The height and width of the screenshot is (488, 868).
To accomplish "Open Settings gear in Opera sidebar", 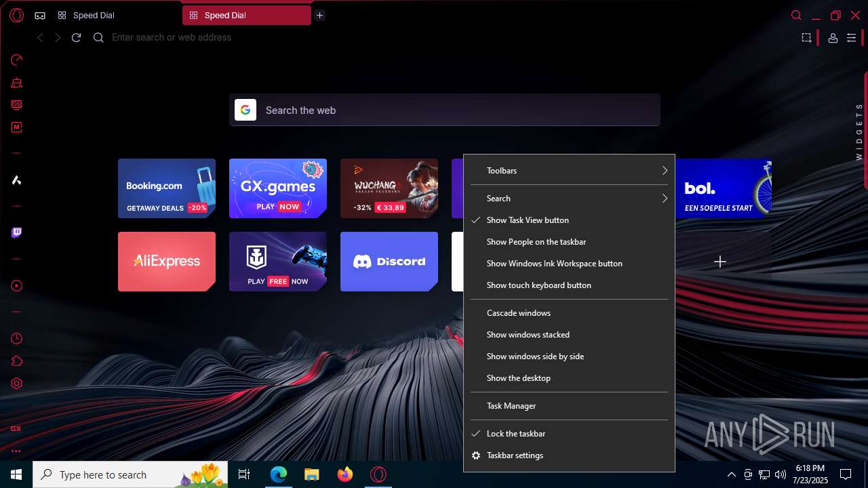I will (x=16, y=383).
